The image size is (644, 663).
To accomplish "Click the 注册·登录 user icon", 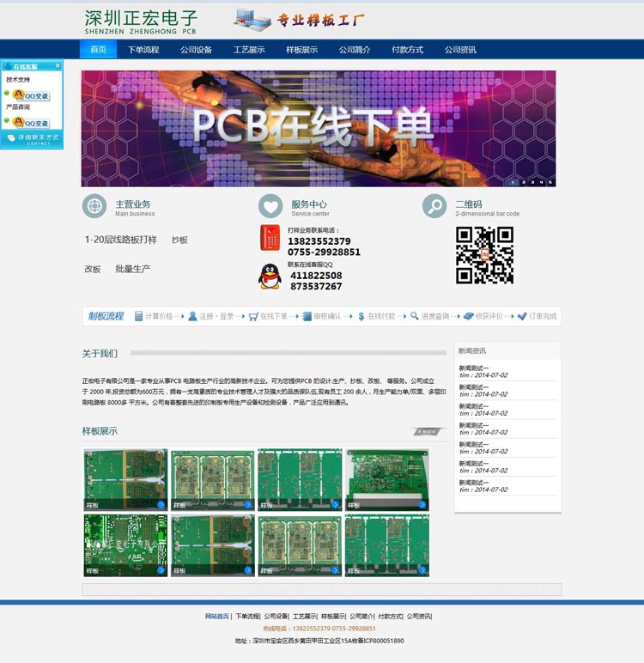I will click(x=192, y=316).
